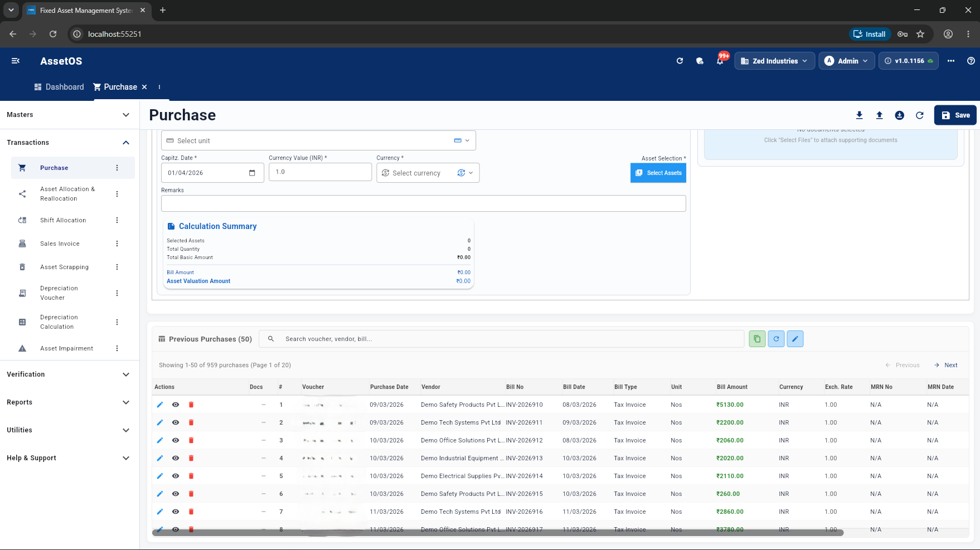Click the Install app button
The image size is (980, 550).
coord(870,34)
